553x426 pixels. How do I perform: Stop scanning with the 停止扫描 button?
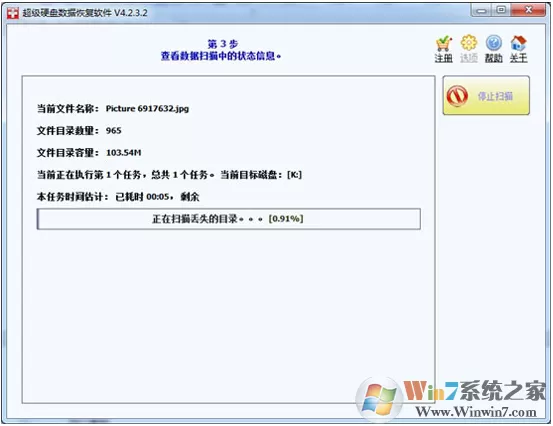[x=486, y=96]
